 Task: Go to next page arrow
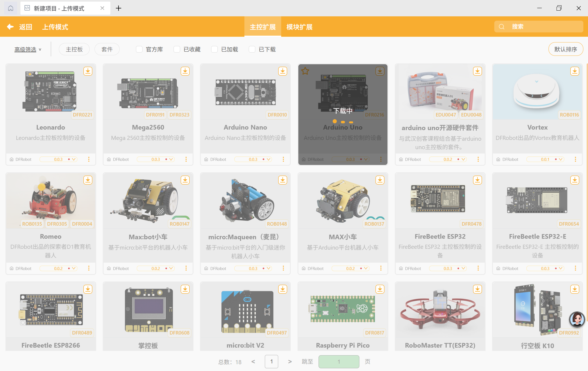pyautogui.click(x=290, y=361)
